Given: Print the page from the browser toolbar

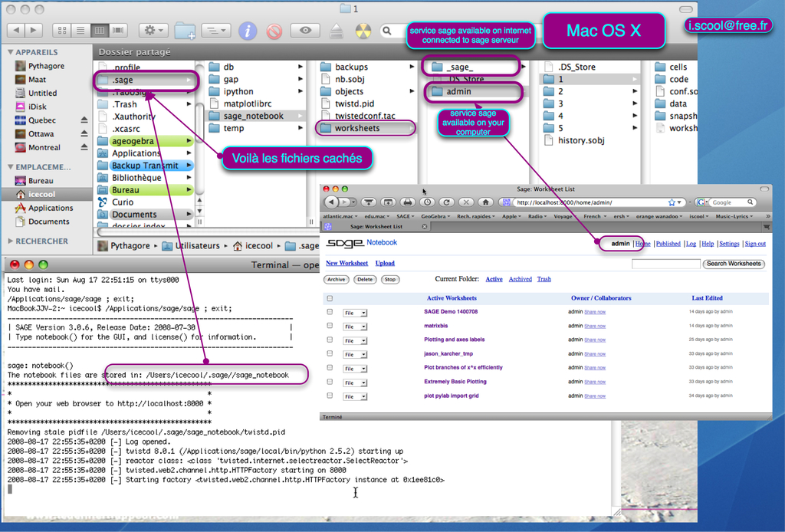Looking at the screenshot, I should pos(408,202).
